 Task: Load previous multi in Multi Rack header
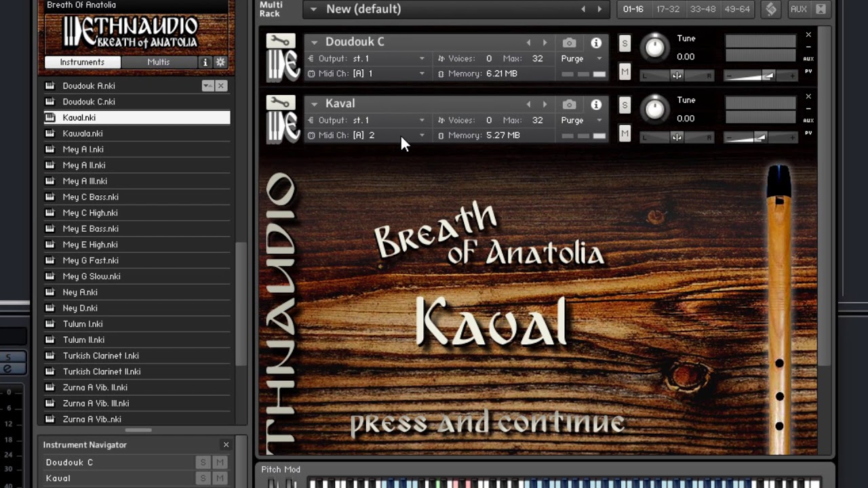click(x=583, y=9)
